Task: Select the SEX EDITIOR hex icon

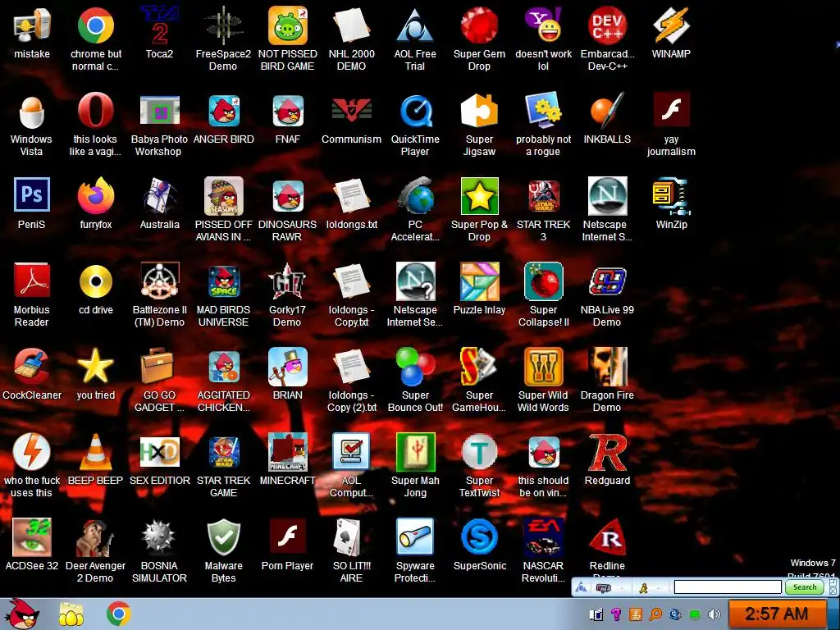Action: (x=159, y=452)
